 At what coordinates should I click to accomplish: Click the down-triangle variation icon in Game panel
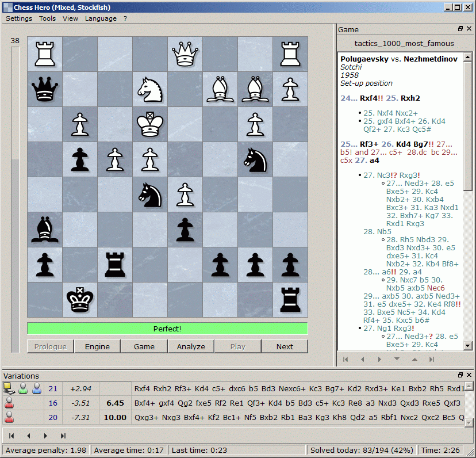[397, 358]
